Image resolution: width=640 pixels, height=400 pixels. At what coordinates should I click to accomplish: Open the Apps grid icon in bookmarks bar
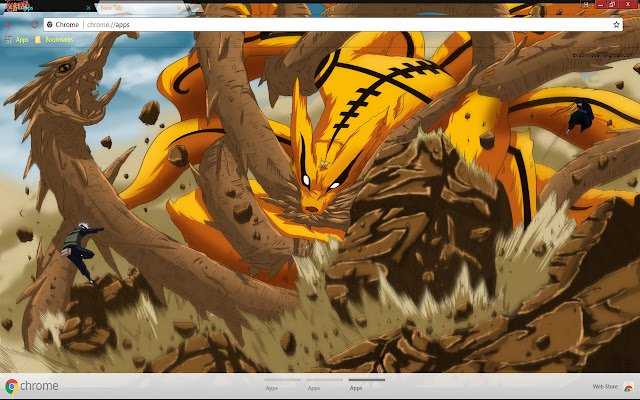pyautogui.click(x=8, y=40)
